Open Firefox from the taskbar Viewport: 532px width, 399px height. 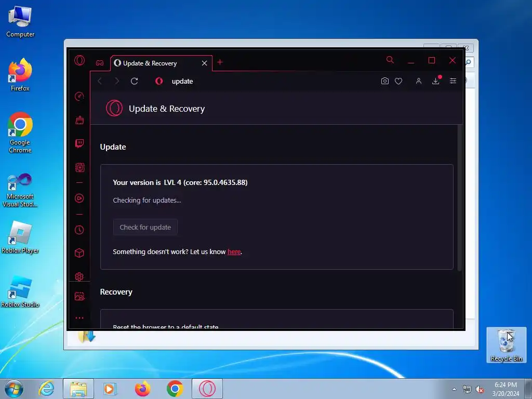click(142, 389)
